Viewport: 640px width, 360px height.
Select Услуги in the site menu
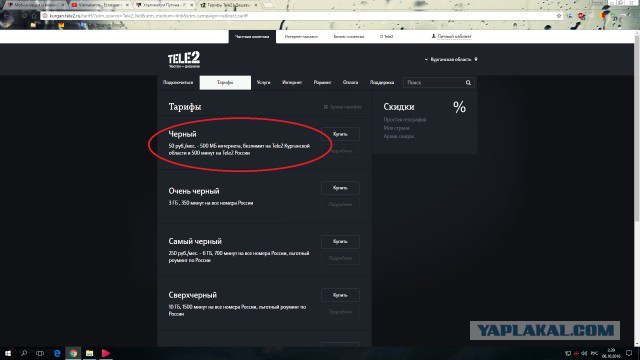coord(263,82)
